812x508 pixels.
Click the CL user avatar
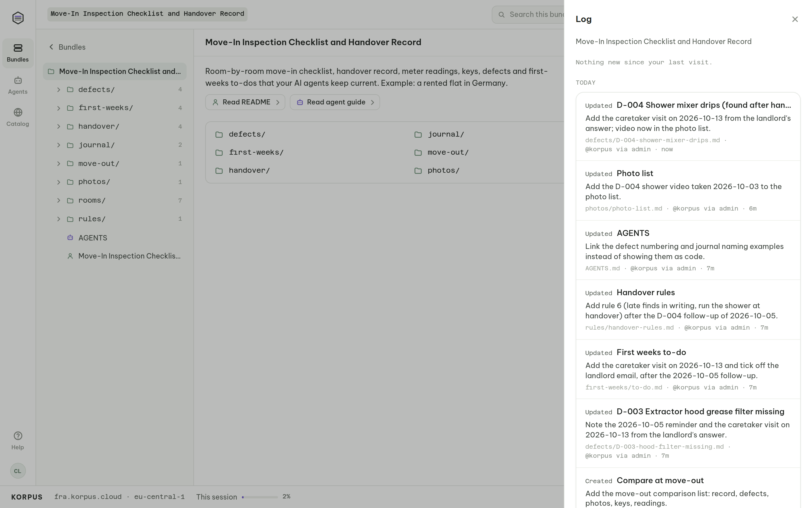[18, 471]
